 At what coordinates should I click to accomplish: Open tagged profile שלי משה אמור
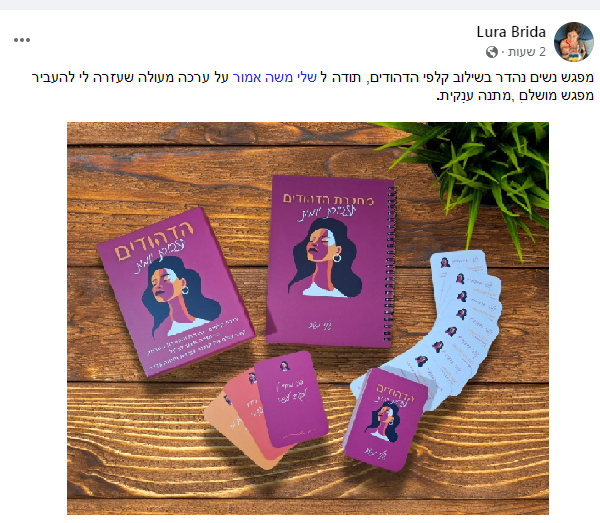[x=274, y=77]
